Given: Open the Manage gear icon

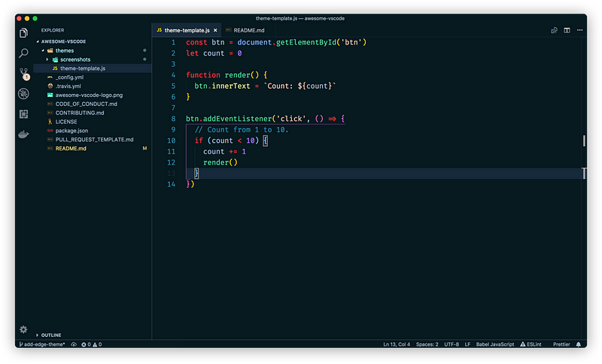Looking at the screenshot, I should coord(23,329).
